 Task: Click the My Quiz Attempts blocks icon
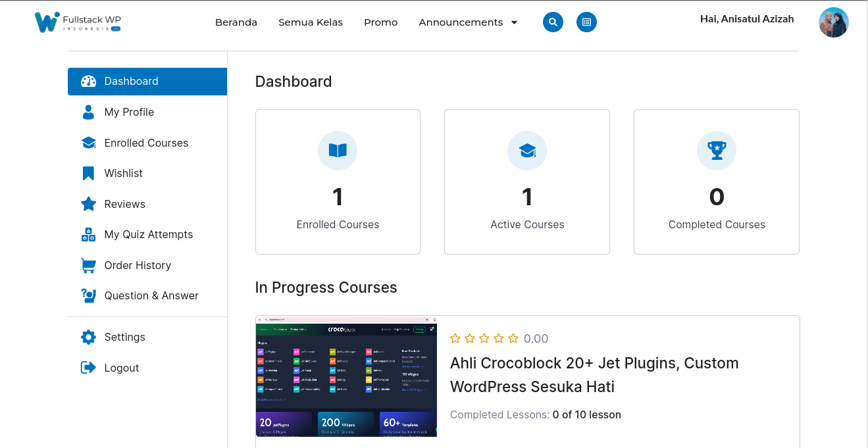coord(88,234)
